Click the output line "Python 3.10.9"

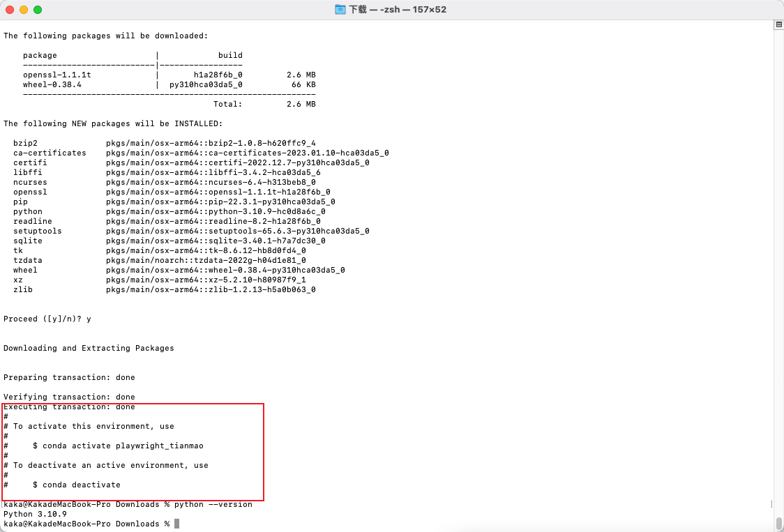[35, 514]
